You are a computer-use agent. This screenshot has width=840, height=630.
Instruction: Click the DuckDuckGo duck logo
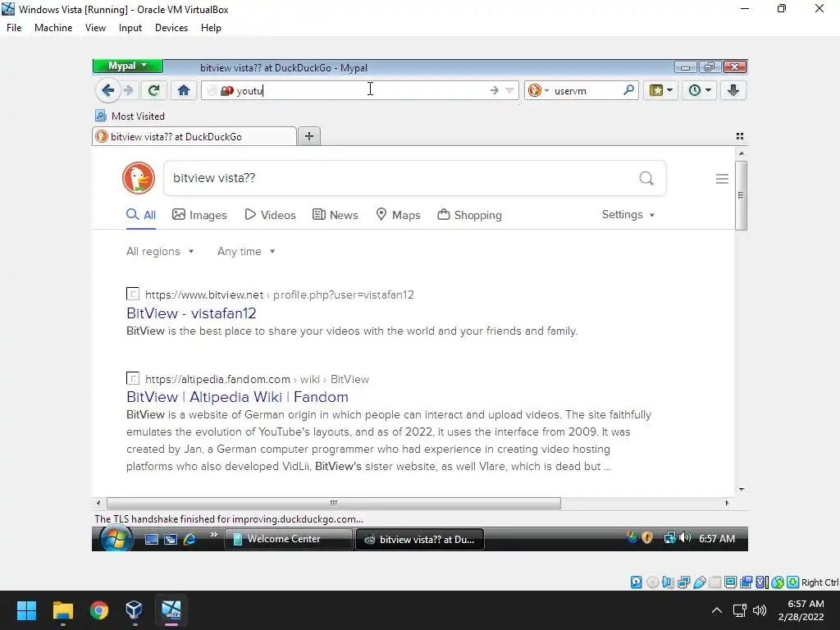point(138,178)
